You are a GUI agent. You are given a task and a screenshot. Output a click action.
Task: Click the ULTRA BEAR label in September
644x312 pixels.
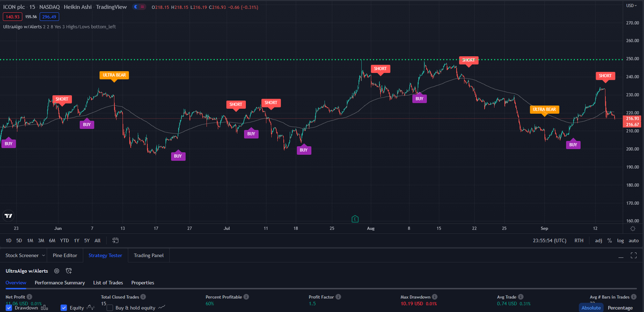545,110
